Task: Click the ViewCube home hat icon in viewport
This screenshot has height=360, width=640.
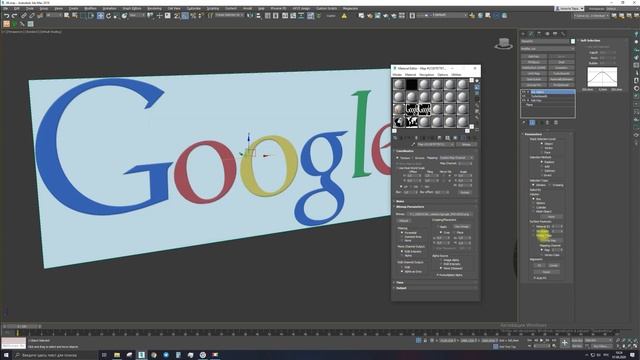Action: [x=504, y=43]
